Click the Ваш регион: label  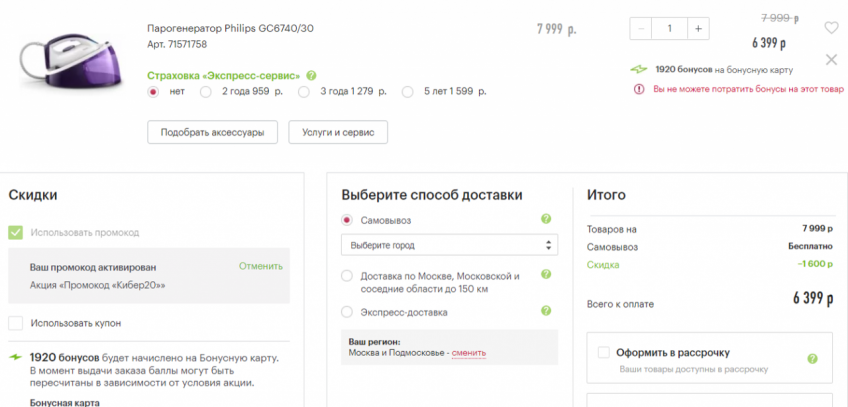tap(374, 342)
